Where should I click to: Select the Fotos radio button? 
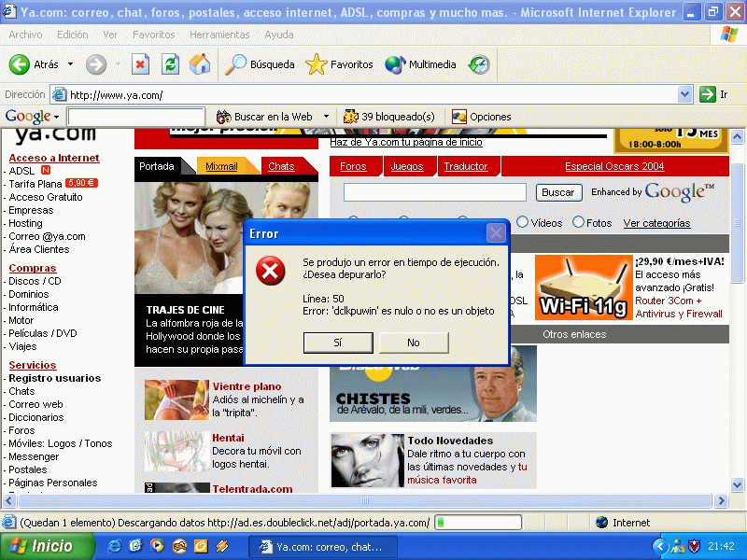pos(578,222)
